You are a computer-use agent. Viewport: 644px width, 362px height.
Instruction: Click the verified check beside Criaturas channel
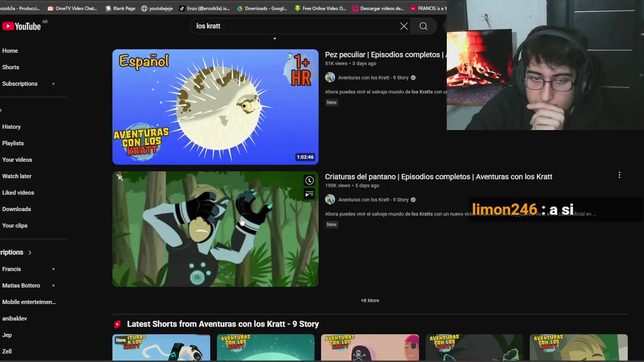[x=413, y=200]
